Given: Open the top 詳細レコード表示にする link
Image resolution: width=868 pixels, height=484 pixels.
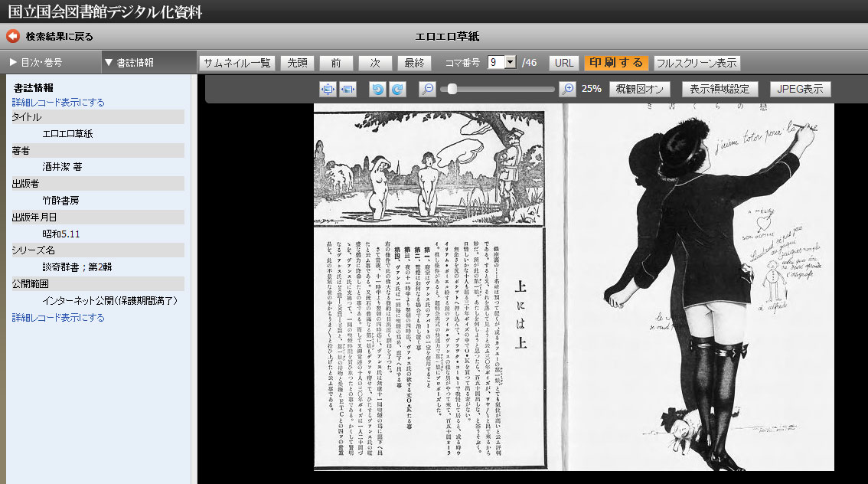Looking at the screenshot, I should (58, 102).
